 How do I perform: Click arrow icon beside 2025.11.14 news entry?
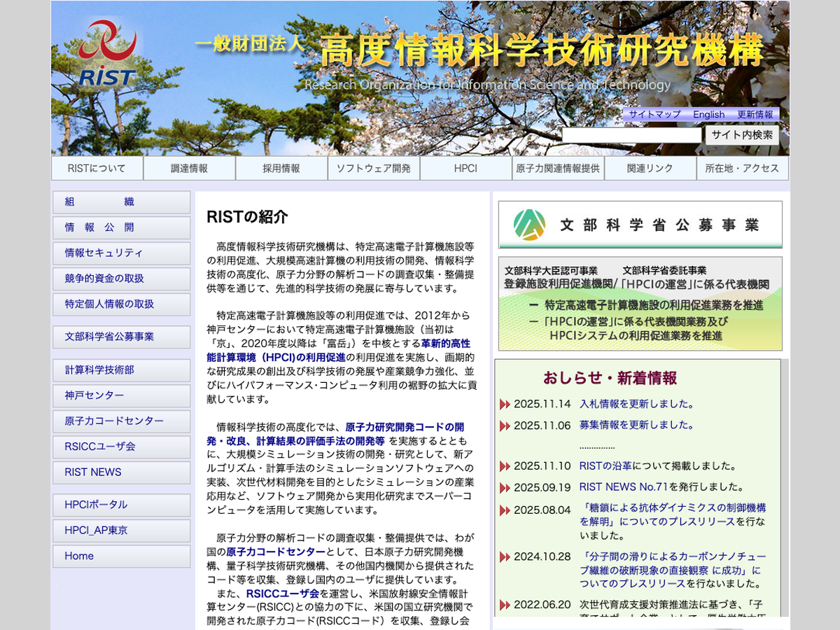[505, 405]
